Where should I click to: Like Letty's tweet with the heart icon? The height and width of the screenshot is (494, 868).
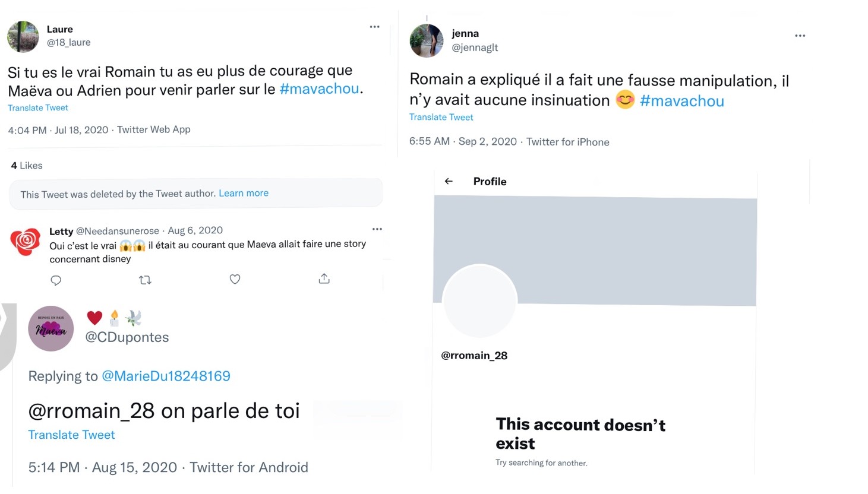tap(235, 279)
